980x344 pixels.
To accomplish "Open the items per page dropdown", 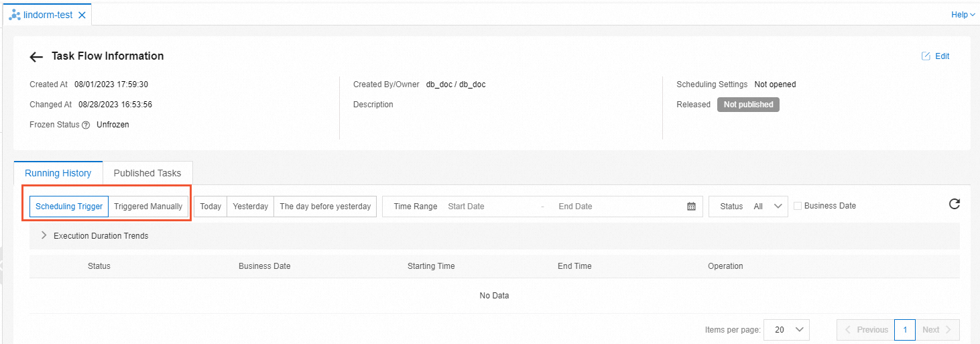I will coord(786,330).
